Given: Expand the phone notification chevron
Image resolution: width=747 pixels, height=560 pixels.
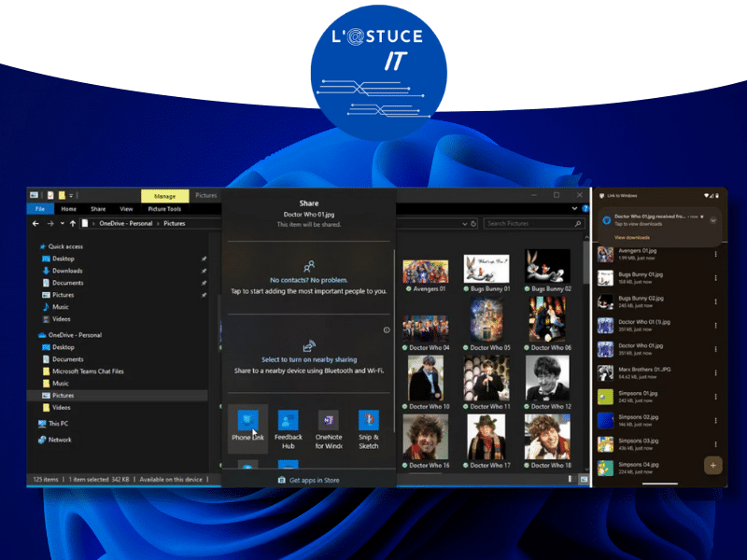Looking at the screenshot, I should [x=713, y=220].
